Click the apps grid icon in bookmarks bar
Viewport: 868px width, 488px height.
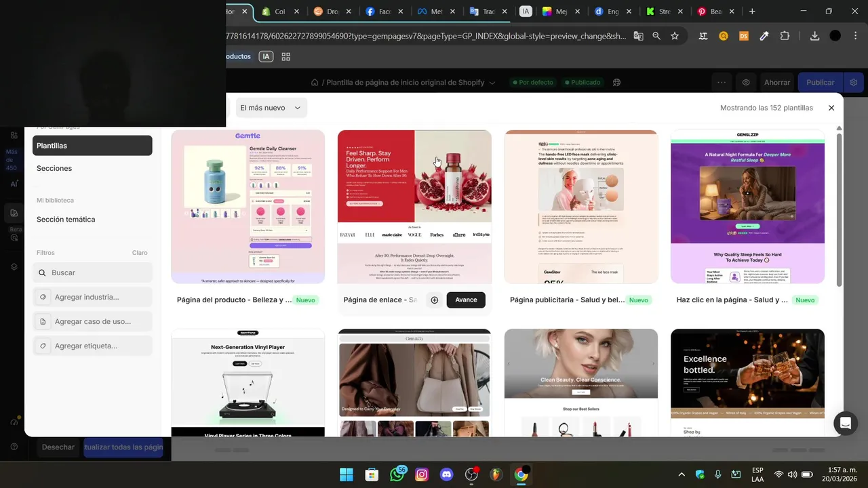tap(286, 57)
